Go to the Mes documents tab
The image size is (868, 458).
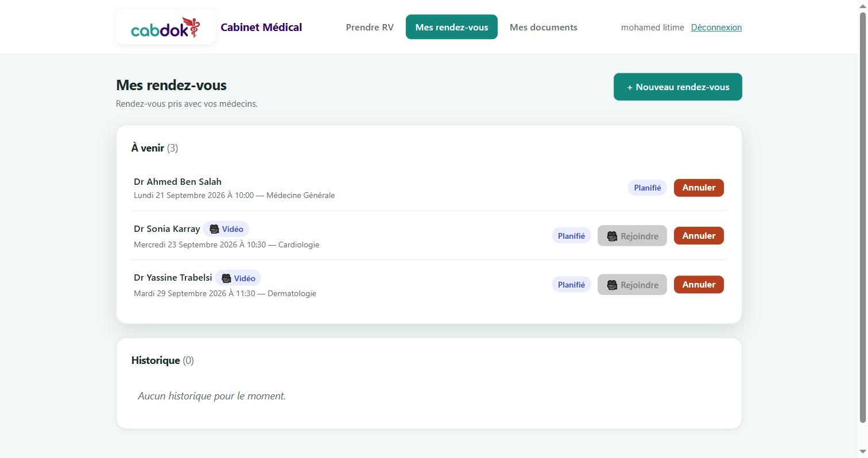pos(544,27)
